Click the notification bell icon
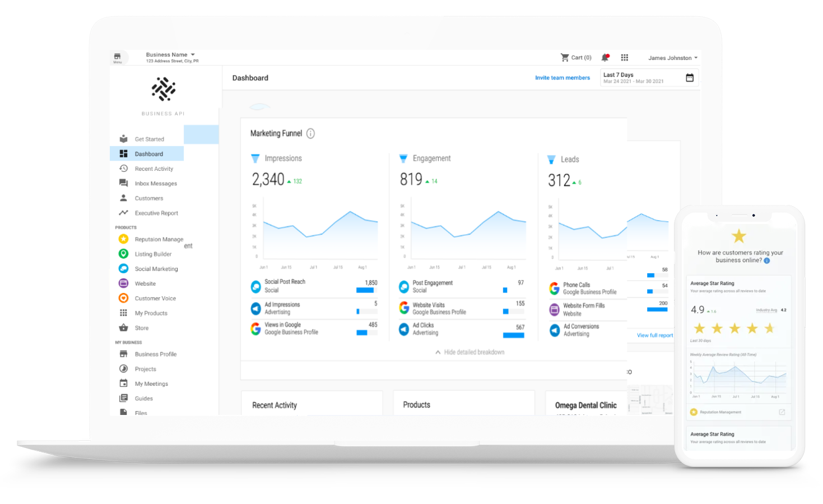 click(606, 57)
